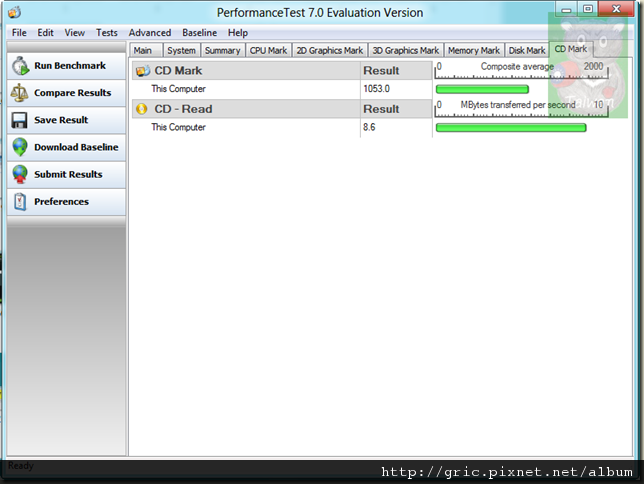Screen dimensions: 644x484
Task: Click This Computer under CD - Read
Action: pyautogui.click(x=178, y=127)
